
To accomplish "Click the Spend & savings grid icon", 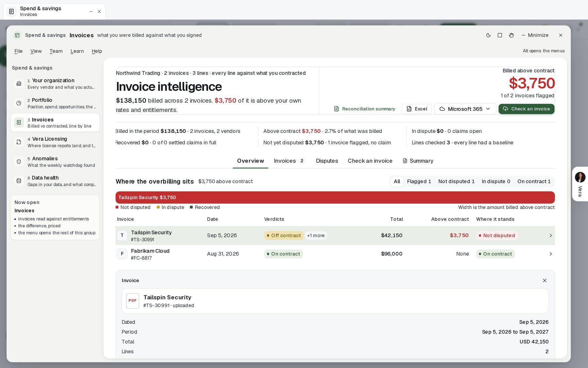I will [x=17, y=35].
